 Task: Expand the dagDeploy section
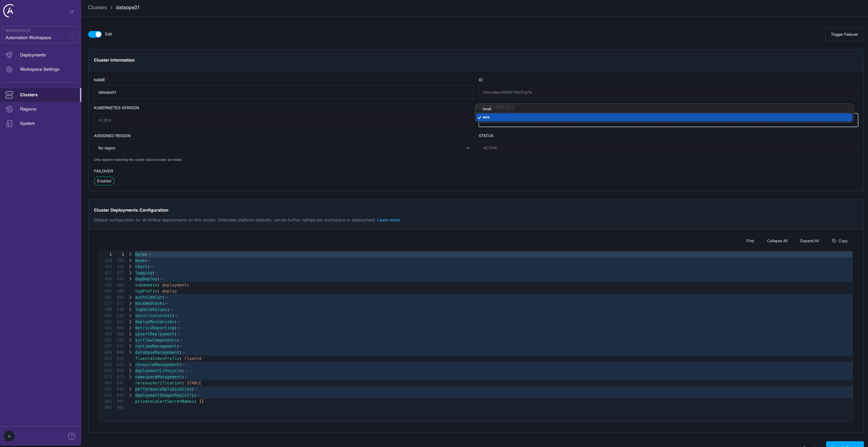130,279
